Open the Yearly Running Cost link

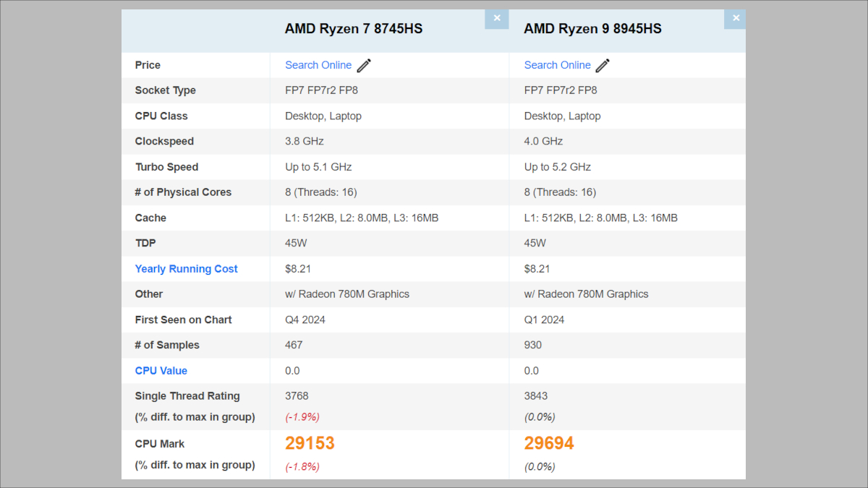point(186,268)
